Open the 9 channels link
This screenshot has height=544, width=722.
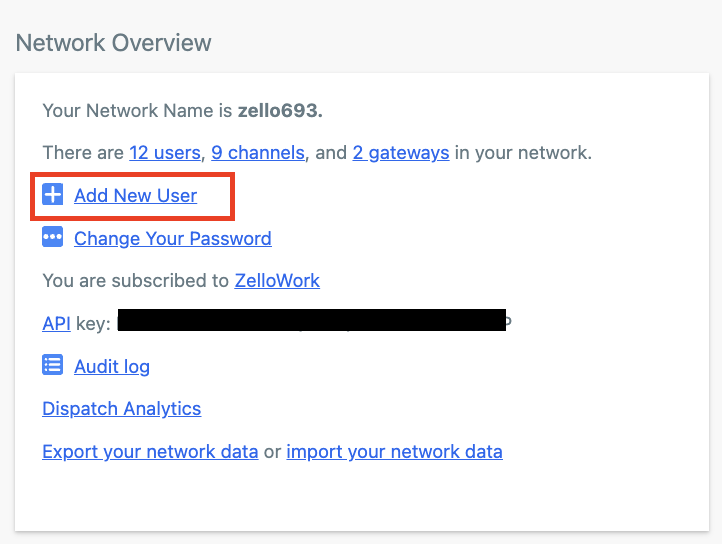[258, 152]
